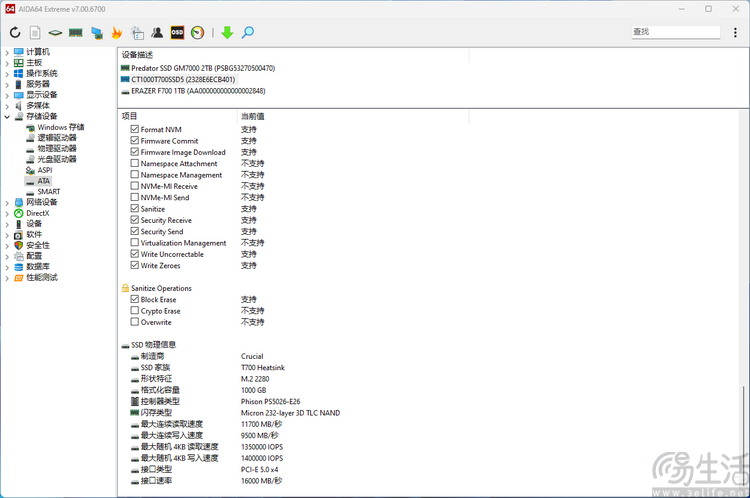
Task: Expand the 主板 tree node
Action: point(7,63)
